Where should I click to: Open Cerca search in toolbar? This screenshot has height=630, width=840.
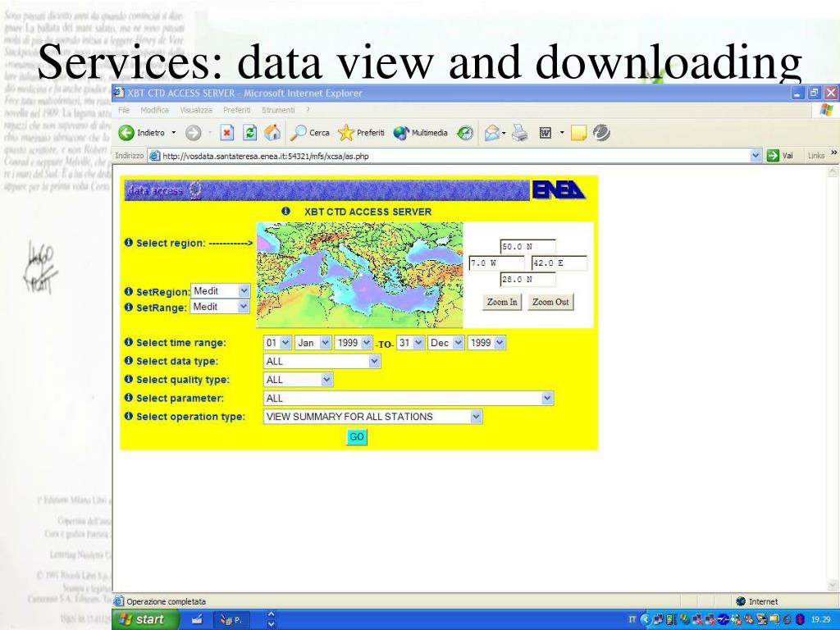[x=309, y=133]
